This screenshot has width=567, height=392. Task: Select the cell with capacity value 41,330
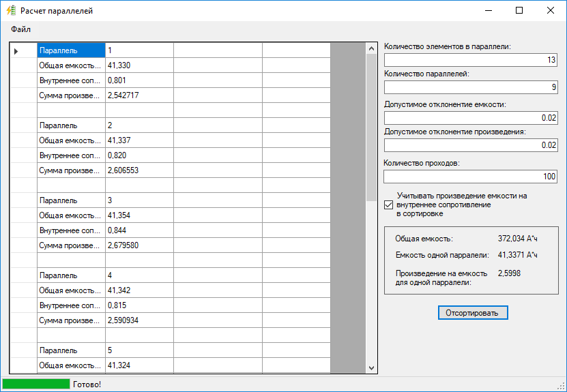coord(139,65)
